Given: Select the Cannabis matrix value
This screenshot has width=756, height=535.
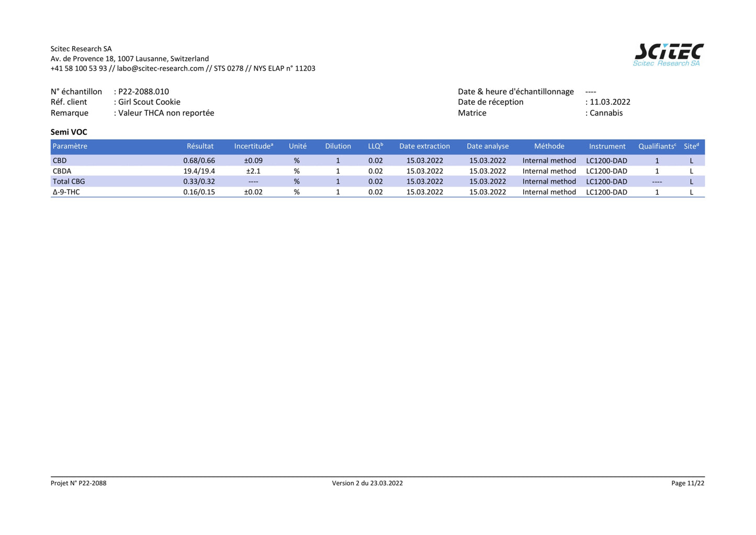Looking at the screenshot, I should pos(606,113).
